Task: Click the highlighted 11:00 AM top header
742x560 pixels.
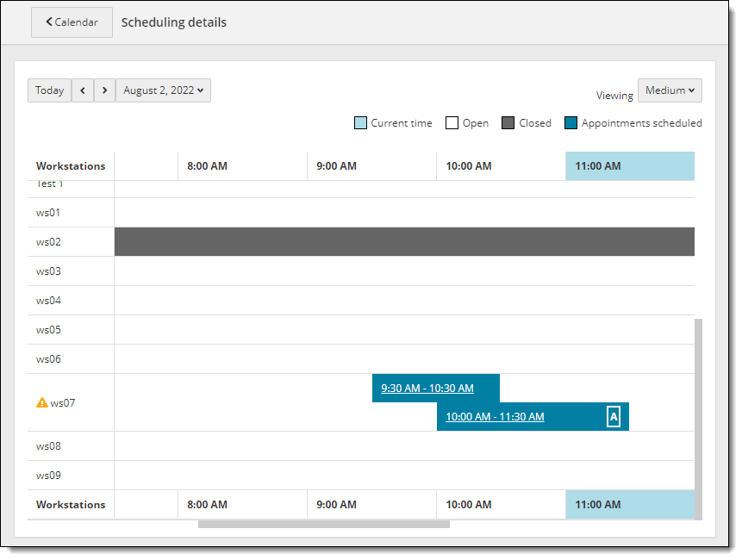Action: (630, 166)
